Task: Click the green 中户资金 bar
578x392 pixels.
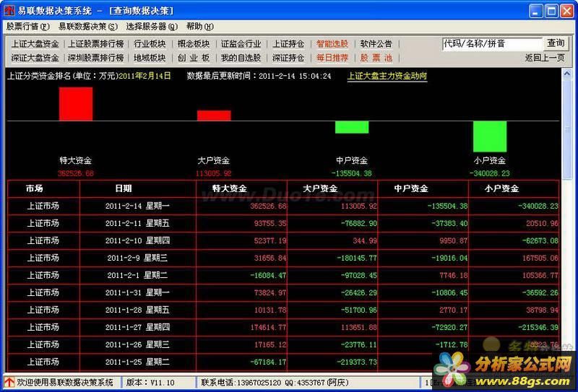Action: (x=352, y=127)
